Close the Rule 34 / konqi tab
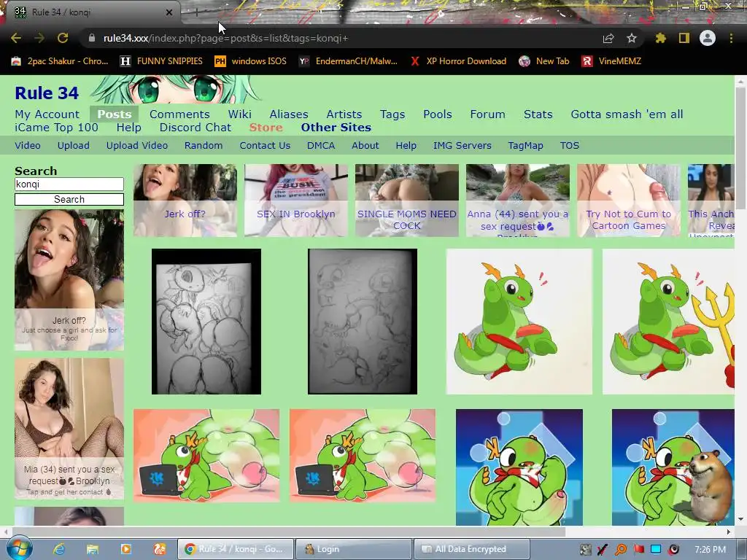Viewport: 747px width, 560px height. tap(169, 12)
